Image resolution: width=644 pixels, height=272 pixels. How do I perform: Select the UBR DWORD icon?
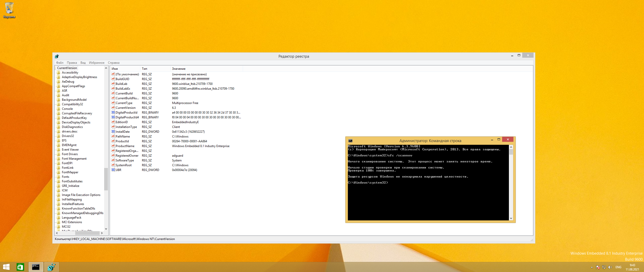(x=113, y=170)
